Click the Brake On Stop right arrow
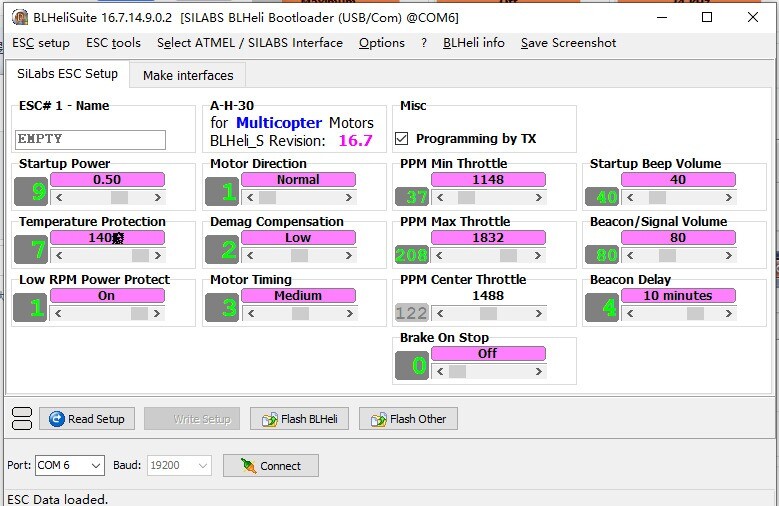This screenshot has width=779, height=506. (539, 371)
